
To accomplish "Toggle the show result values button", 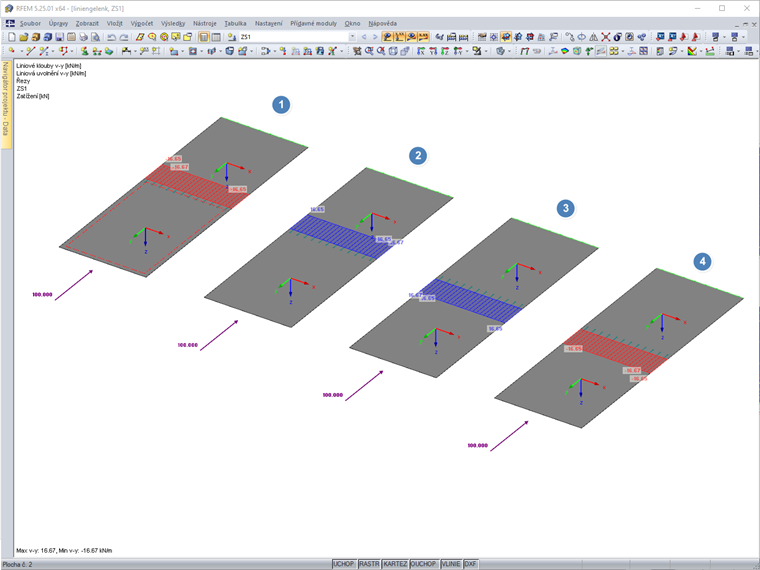I will click(423, 37).
